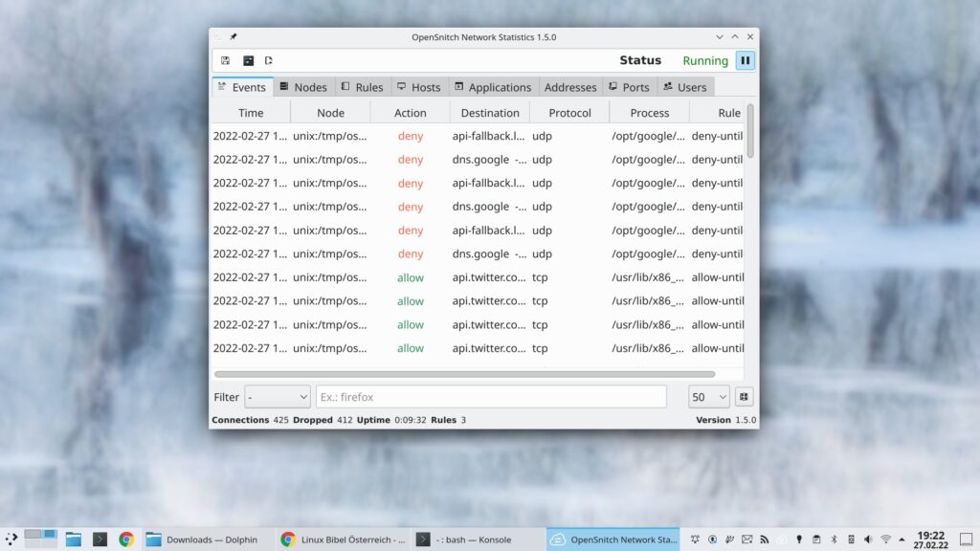The width and height of the screenshot is (980, 551).
Task: Open the Wi-Fi network tray icon
Action: click(885, 540)
